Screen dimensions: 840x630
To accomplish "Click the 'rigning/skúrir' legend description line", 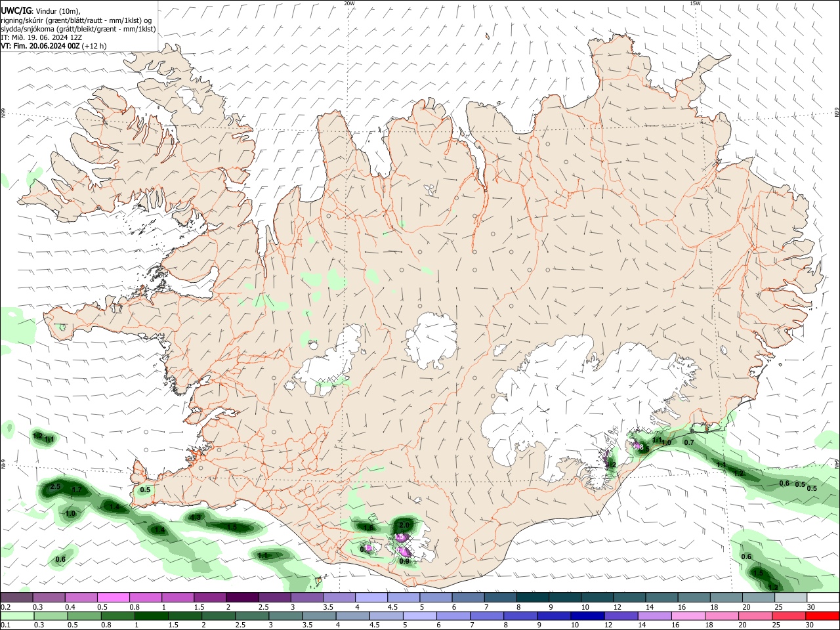I will [x=76, y=20].
